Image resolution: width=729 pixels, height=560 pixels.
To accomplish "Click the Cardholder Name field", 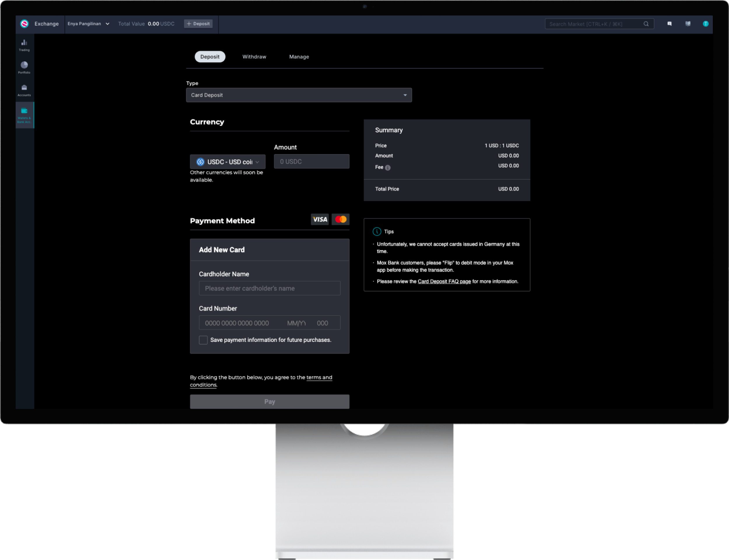I will point(269,288).
